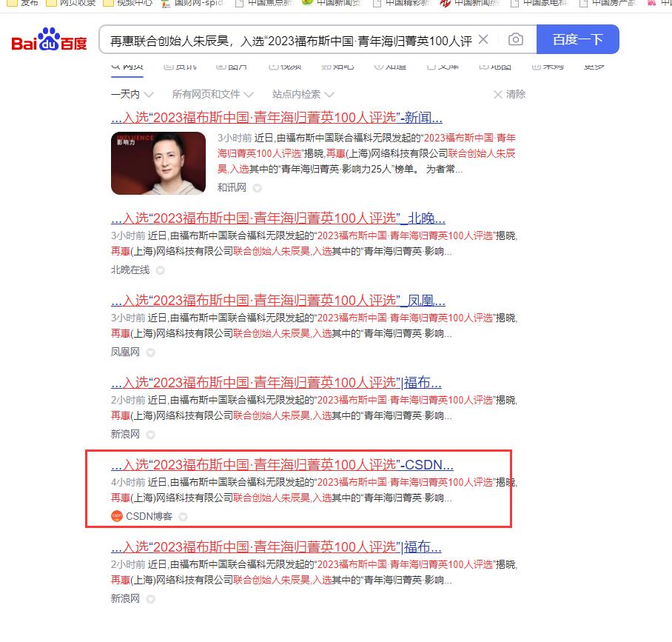This screenshot has width=672, height=642.
Task: Click the 百度一下 search button
Action: (578, 39)
